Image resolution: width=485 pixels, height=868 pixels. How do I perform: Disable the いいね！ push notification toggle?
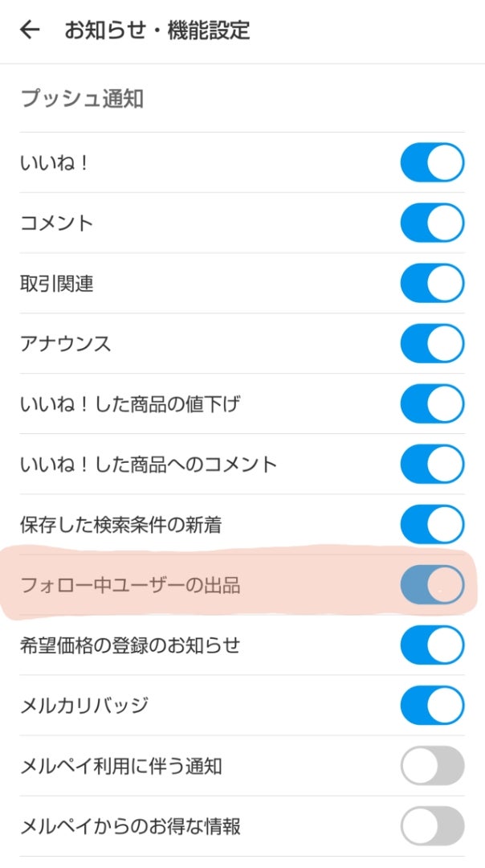tap(433, 162)
